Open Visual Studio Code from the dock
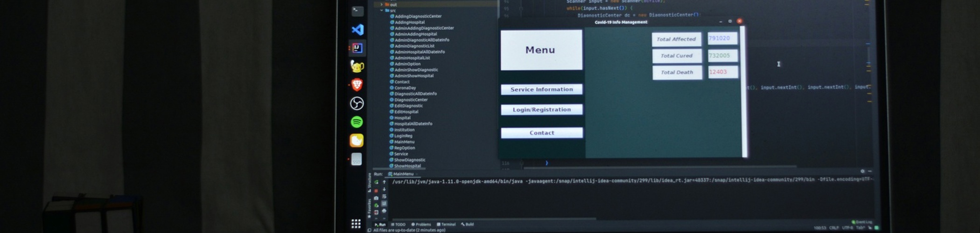The height and width of the screenshot is (233, 980). point(357,30)
